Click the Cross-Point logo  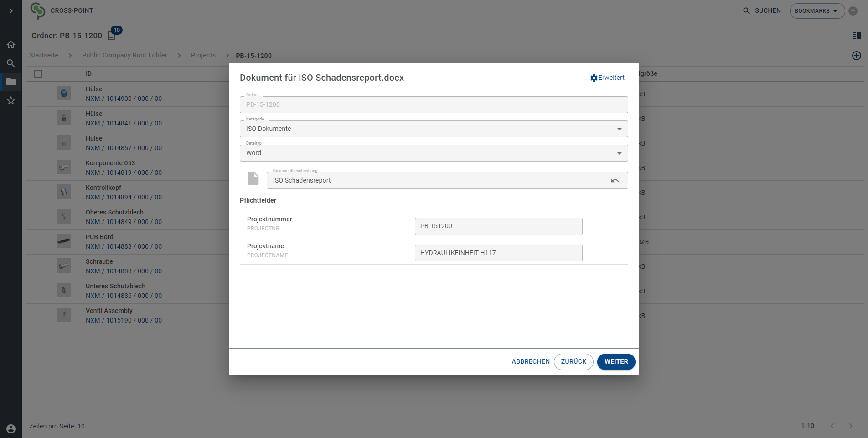click(38, 10)
